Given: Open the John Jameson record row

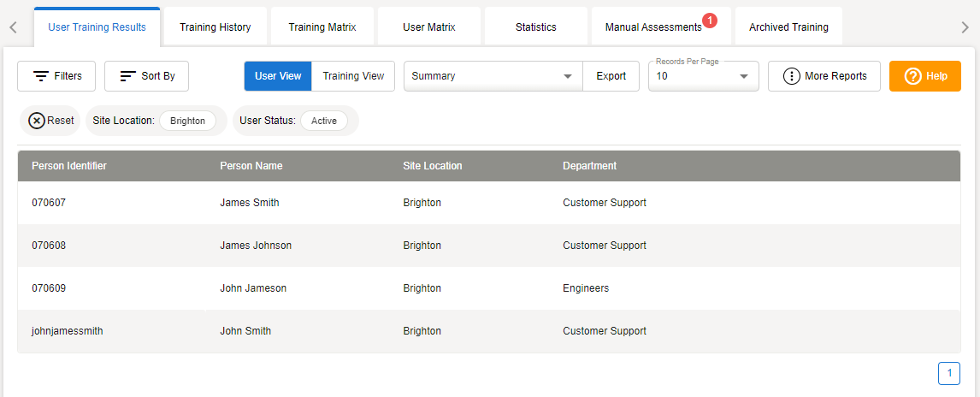Looking at the screenshot, I should [253, 288].
